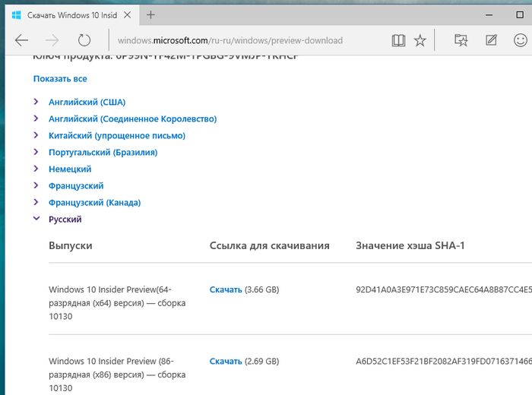
Task: Click the Forward navigation arrow
Action: click(x=52, y=40)
